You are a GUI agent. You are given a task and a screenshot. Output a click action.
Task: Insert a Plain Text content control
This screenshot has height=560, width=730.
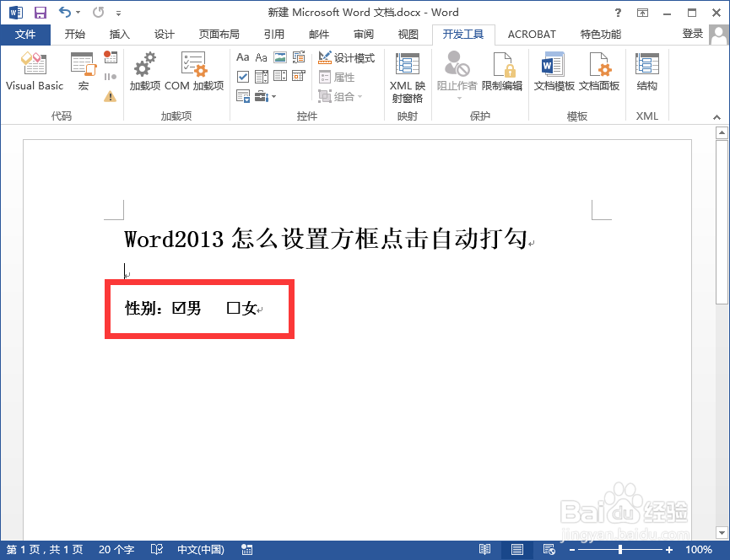[261, 57]
